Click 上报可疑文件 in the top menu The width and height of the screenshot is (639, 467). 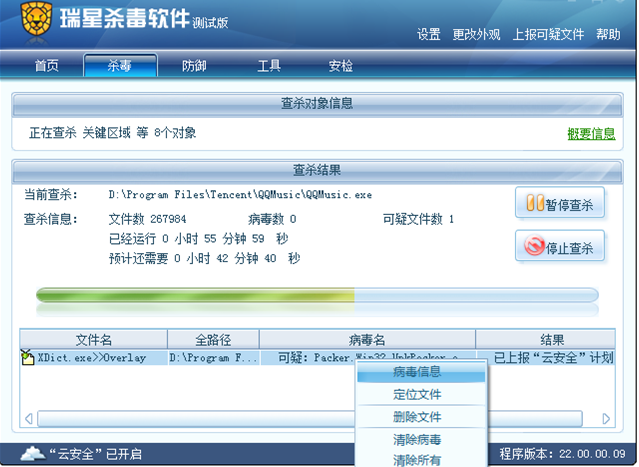click(548, 34)
